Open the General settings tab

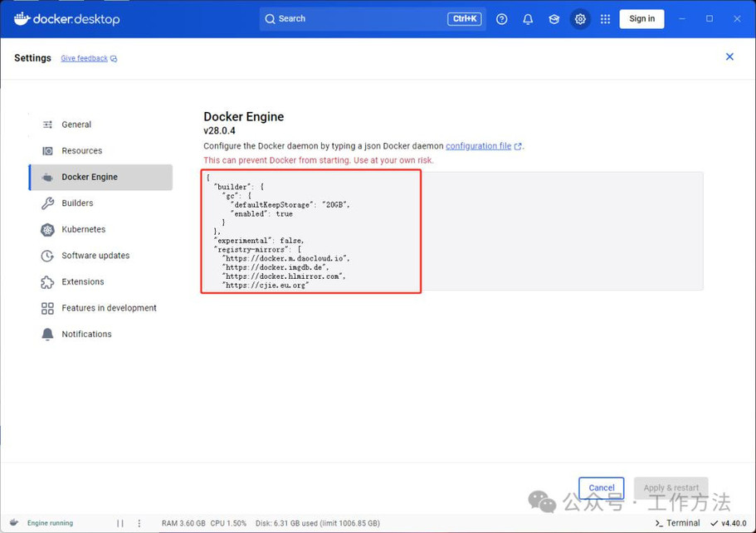point(100,125)
